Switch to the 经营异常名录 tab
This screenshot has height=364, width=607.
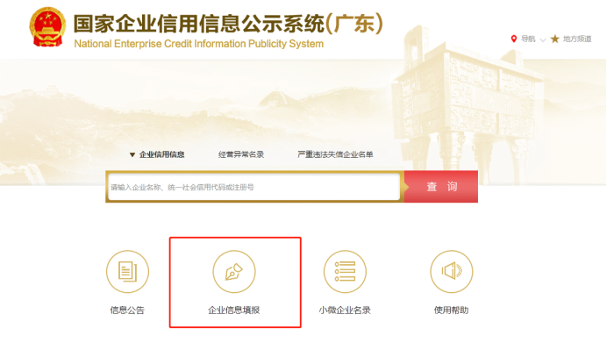point(241,154)
